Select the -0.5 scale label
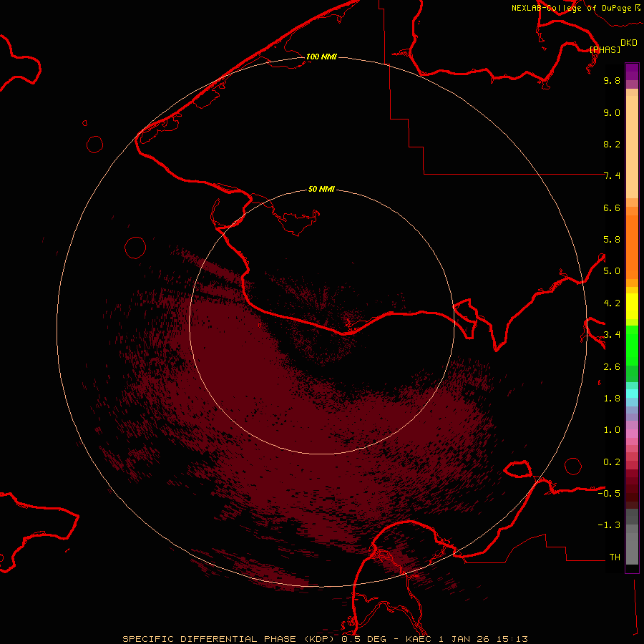 click(609, 494)
